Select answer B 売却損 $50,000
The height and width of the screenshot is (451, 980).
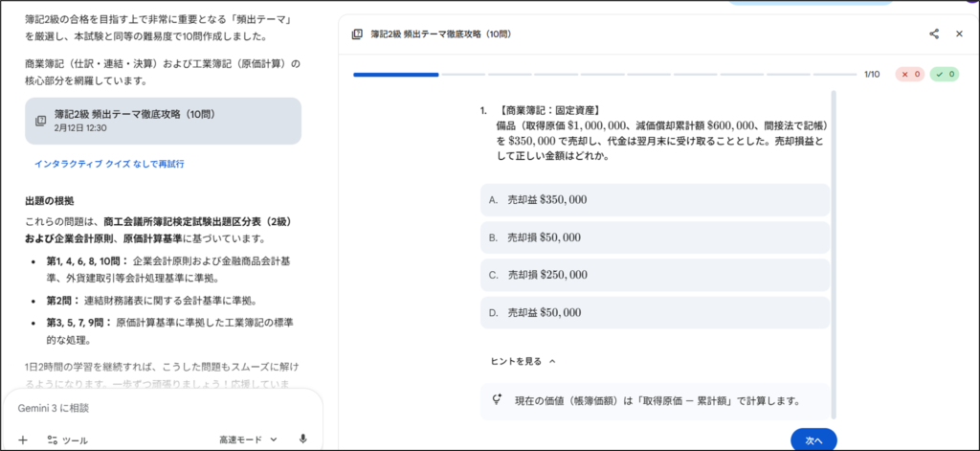click(655, 237)
